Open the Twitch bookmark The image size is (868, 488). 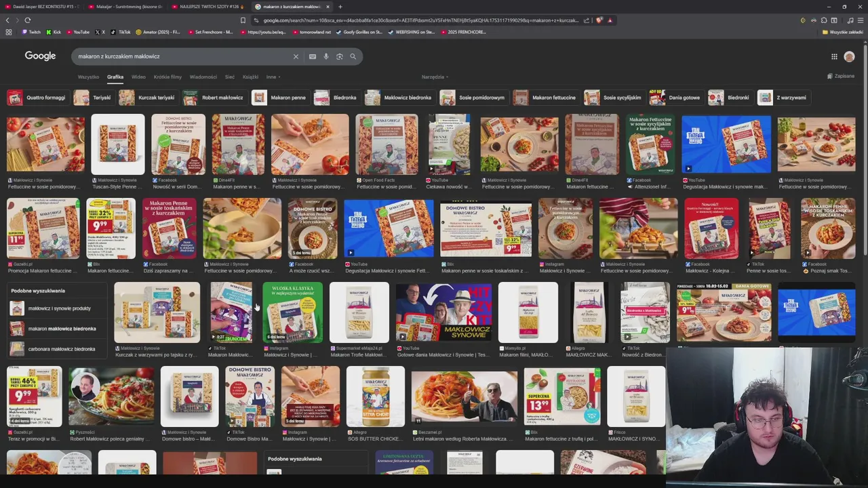[x=31, y=32]
